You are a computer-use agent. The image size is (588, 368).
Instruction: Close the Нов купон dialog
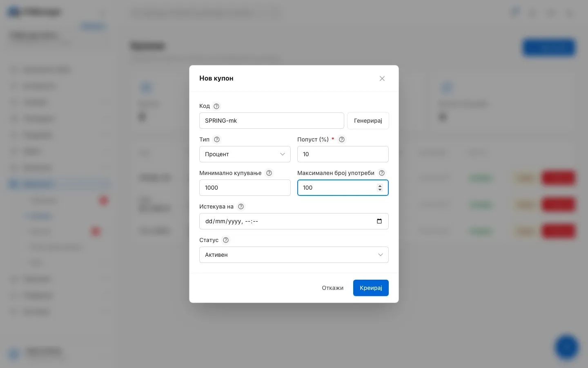click(x=382, y=79)
